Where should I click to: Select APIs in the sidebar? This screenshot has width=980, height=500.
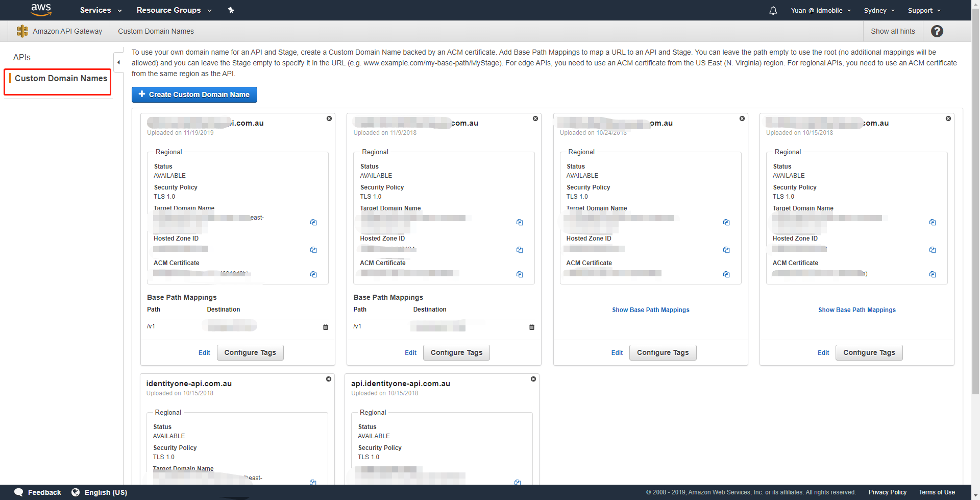pos(22,57)
